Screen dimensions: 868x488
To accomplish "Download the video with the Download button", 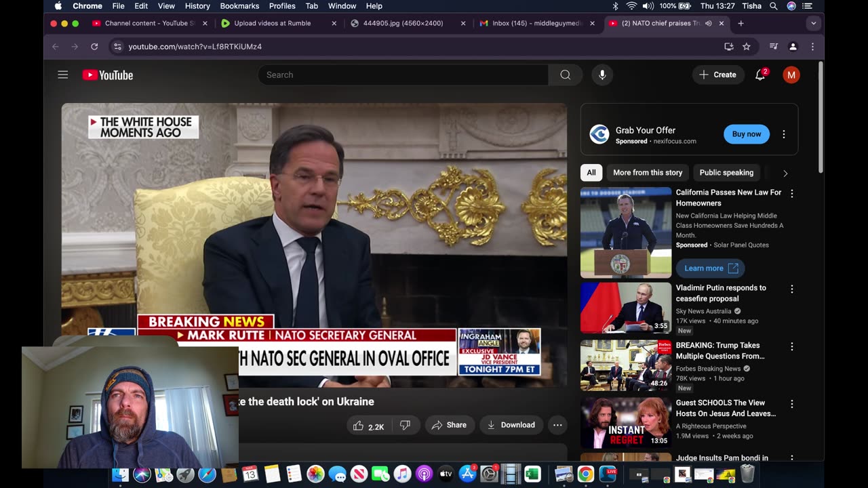I will pos(511,425).
